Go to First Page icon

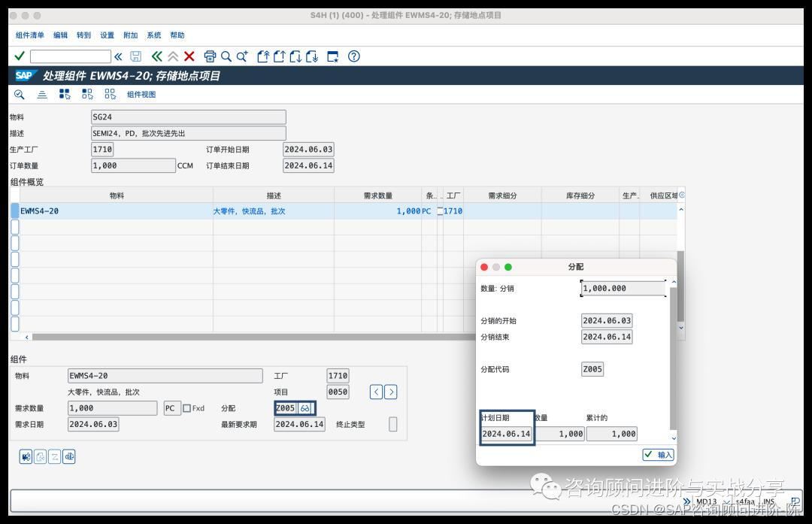tap(263, 56)
